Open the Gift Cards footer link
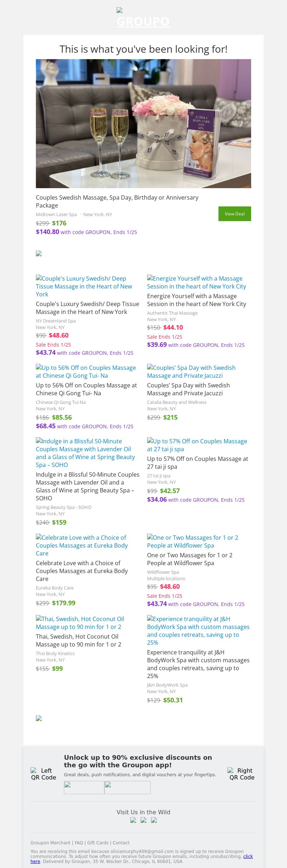Image resolution: width=287 pixels, height=868 pixels. click(x=98, y=843)
